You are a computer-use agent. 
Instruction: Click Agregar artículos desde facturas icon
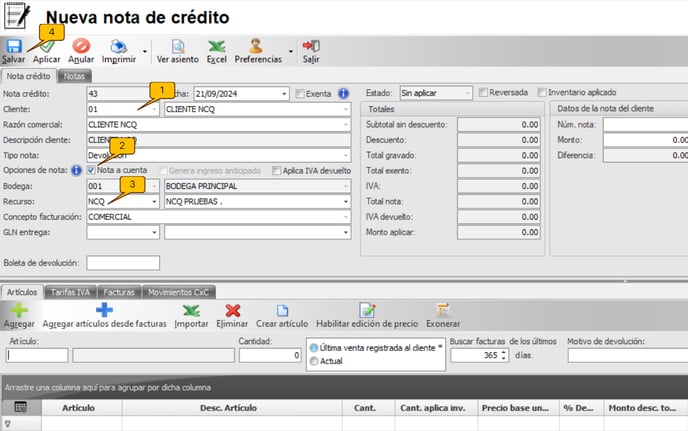click(x=104, y=310)
